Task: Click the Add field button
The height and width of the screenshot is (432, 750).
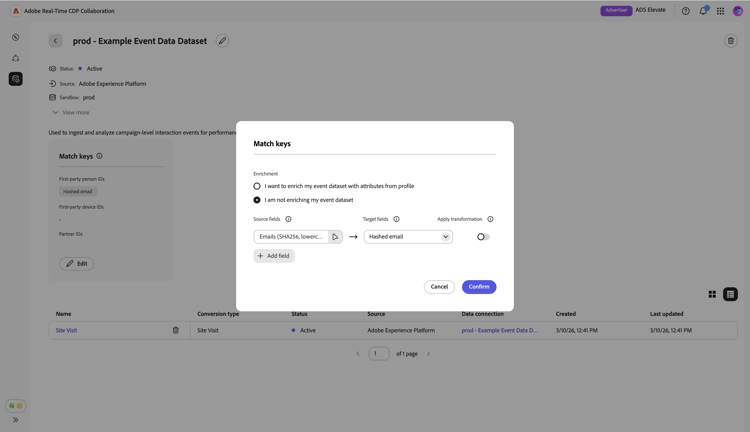Action: pos(274,256)
